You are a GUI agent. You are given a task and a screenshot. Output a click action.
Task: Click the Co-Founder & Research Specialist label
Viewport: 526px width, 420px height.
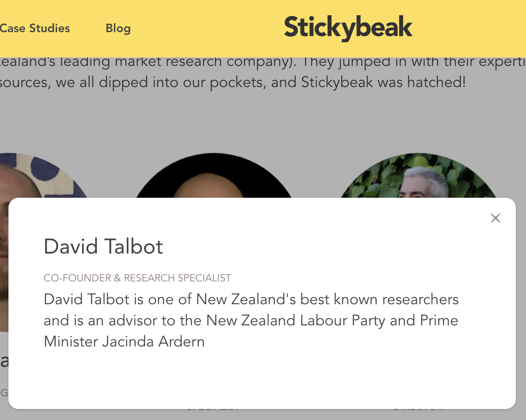pyautogui.click(x=137, y=278)
